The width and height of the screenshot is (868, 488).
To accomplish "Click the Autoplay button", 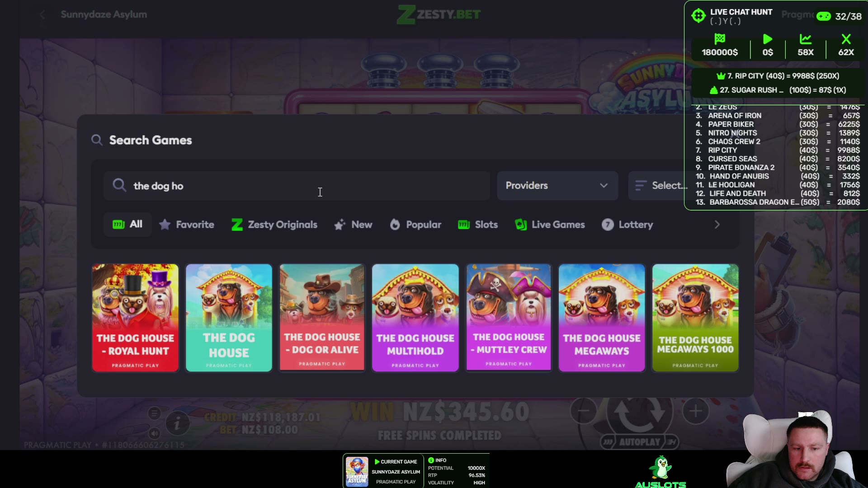I will coord(640,442).
